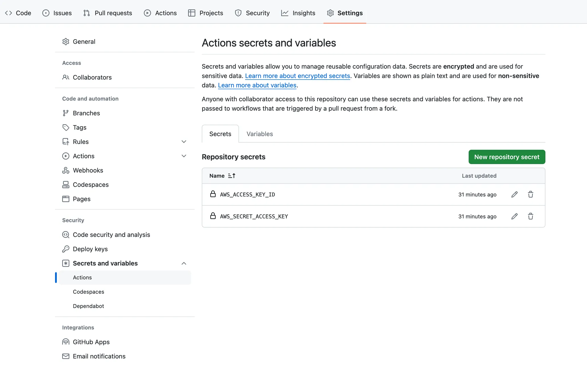The image size is (587, 392).
Task: Click the Pages browser icon
Action: pos(66,199)
